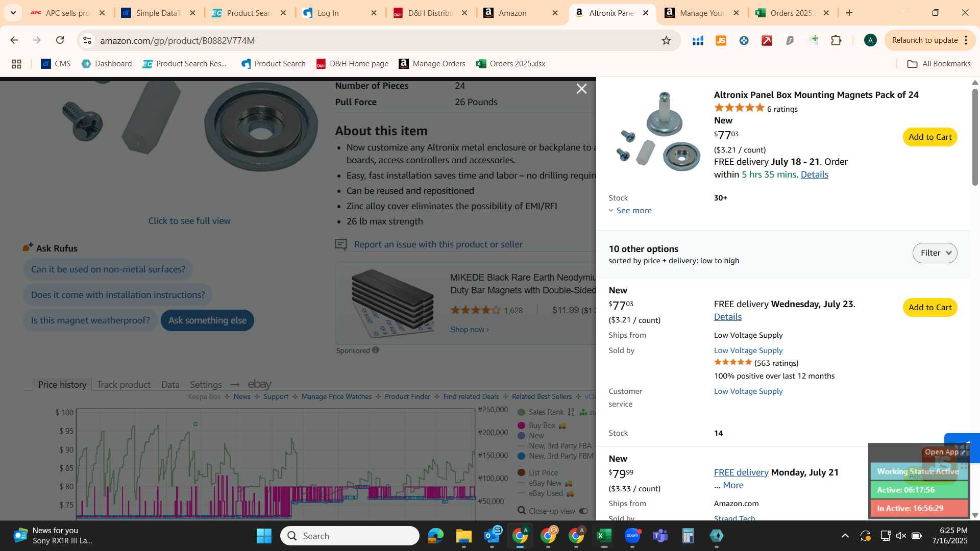Open Shop now link for MIKEDE magnets
980x551 pixels.
tap(469, 330)
